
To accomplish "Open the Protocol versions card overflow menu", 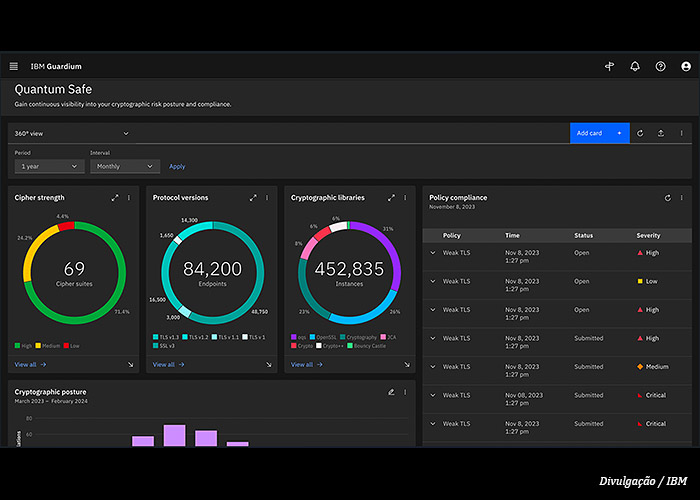I will 267,197.
